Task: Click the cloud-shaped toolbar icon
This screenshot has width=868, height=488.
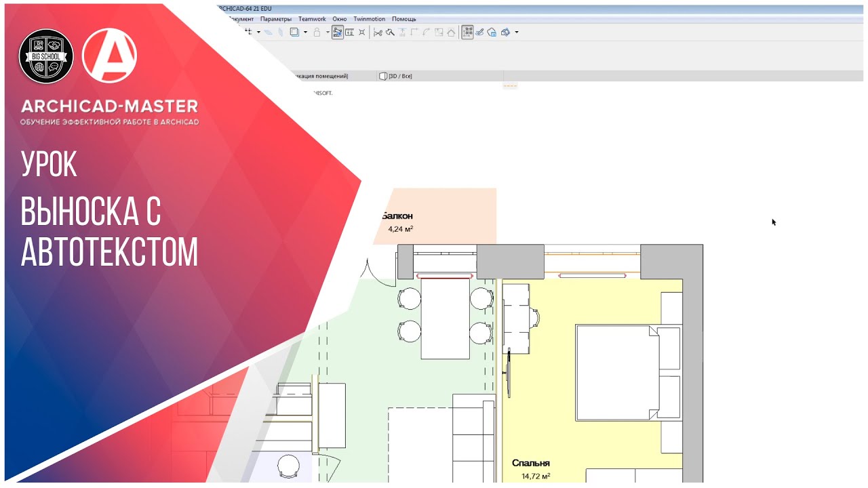Action: point(492,32)
